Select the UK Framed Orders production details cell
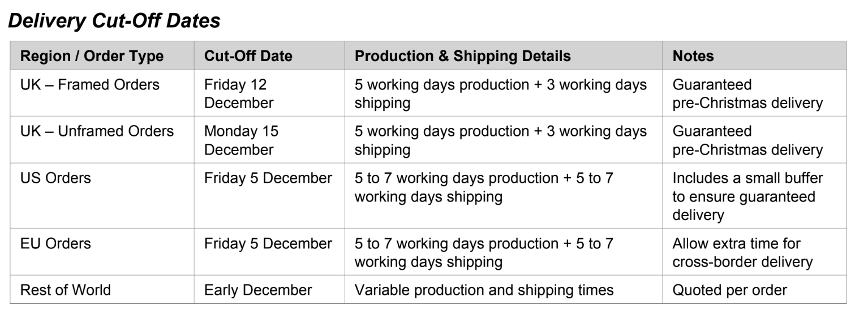The image size is (868, 318). pyautogui.click(x=500, y=94)
